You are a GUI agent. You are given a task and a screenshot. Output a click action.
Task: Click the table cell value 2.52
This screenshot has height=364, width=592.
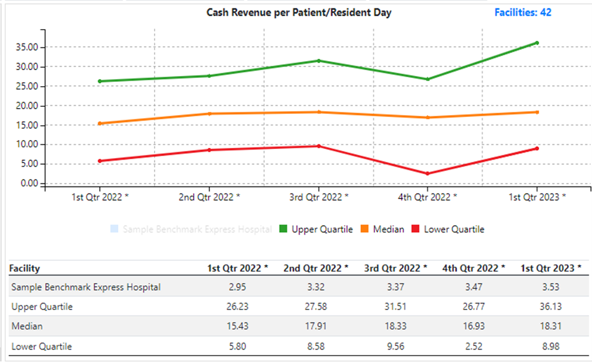click(x=474, y=346)
